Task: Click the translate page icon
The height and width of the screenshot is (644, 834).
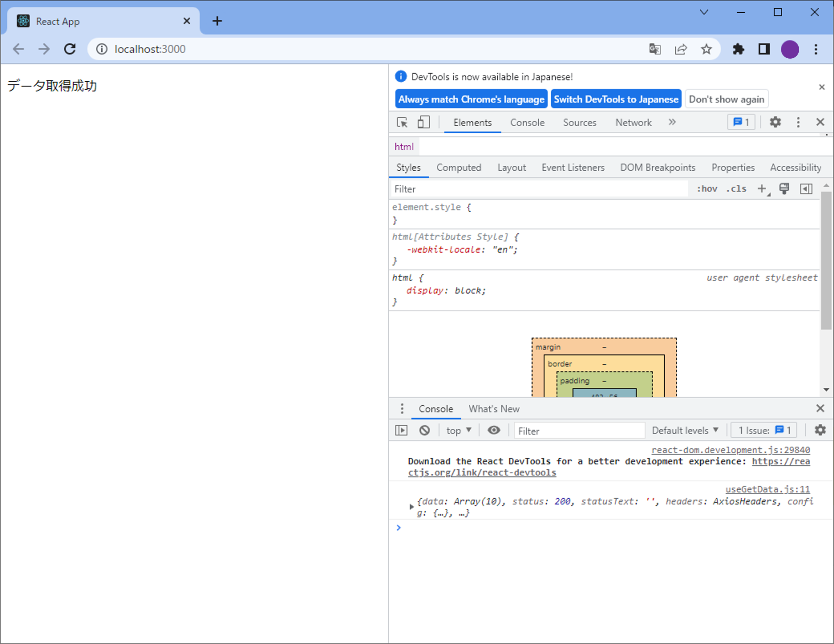Action: click(x=655, y=49)
